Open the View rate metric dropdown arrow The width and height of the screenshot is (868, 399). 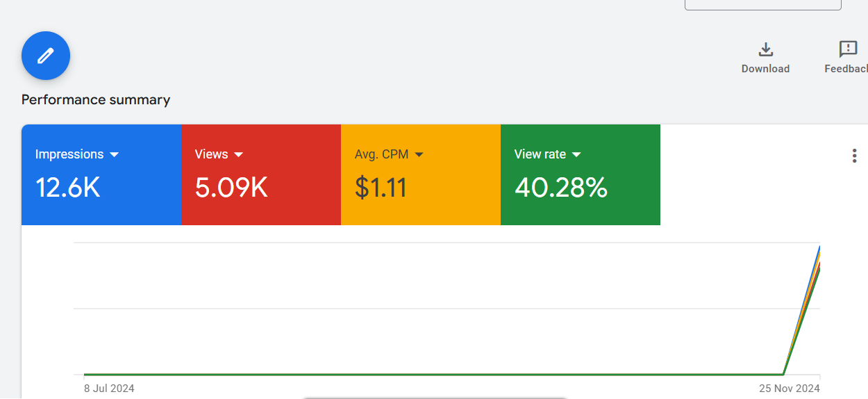tap(576, 154)
